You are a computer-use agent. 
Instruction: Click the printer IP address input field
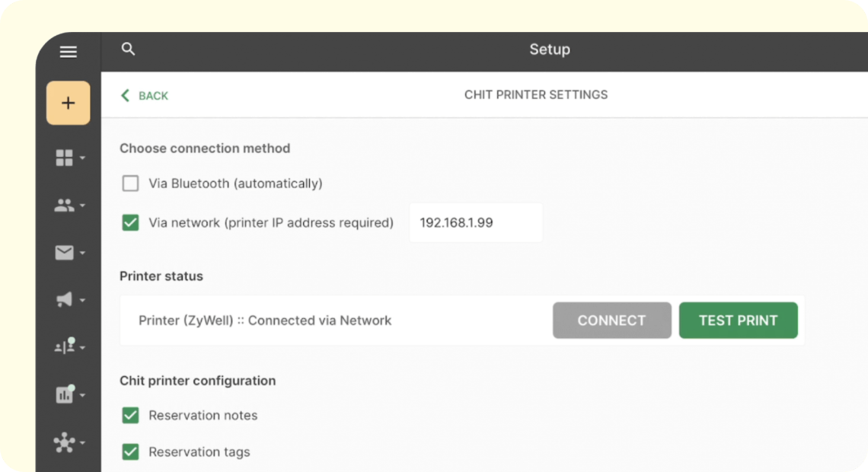click(475, 222)
